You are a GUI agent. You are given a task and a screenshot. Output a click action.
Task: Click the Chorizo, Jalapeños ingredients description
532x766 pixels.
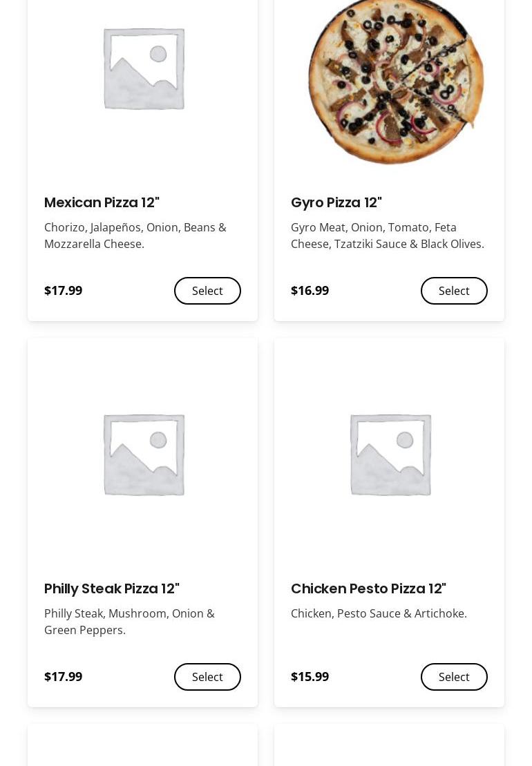pyautogui.click(x=135, y=236)
